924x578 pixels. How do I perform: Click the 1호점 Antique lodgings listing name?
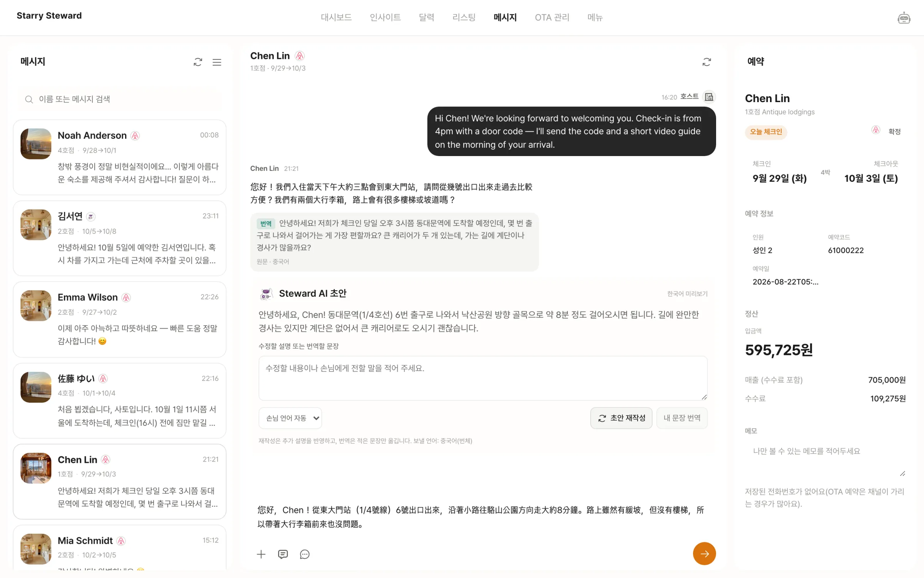(780, 112)
